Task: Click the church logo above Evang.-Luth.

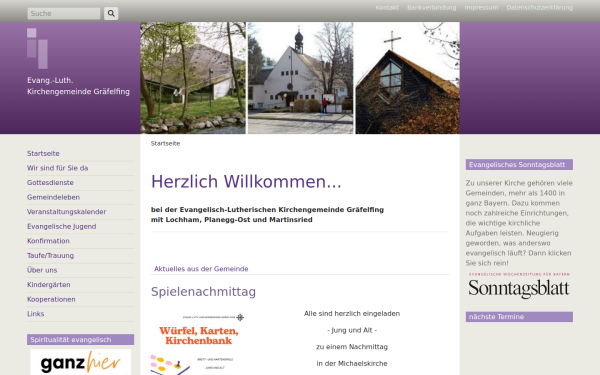Action: tap(37, 48)
